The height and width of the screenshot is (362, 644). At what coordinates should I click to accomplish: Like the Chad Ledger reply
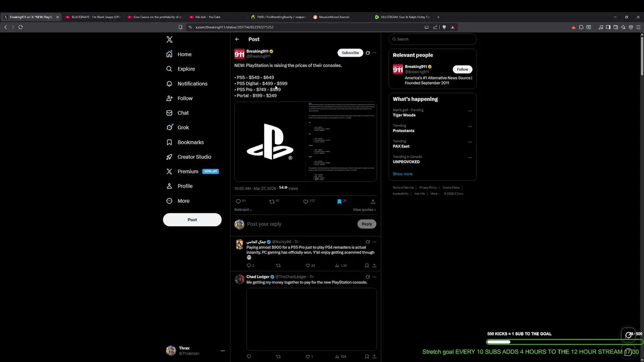click(x=308, y=356)
